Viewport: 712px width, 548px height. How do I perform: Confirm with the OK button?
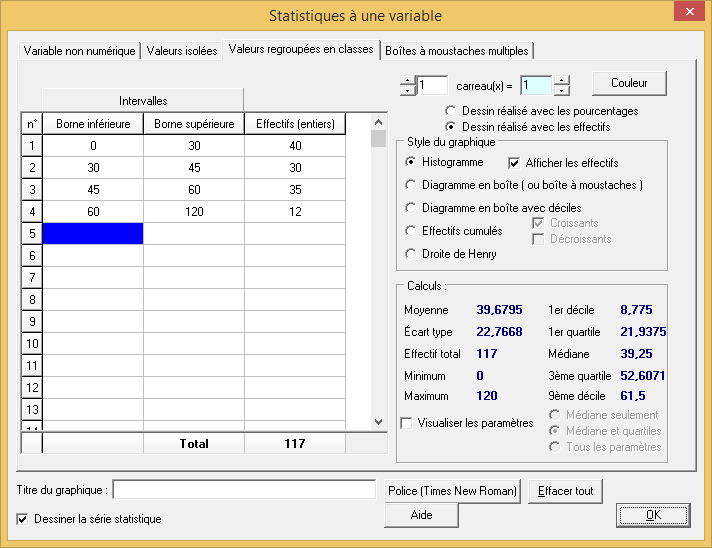coord(653,515)
